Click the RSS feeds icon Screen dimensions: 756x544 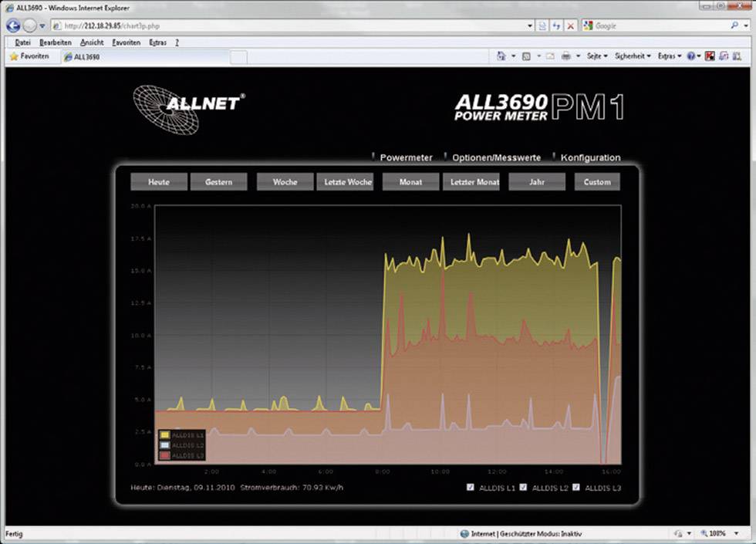pos(526,56)
